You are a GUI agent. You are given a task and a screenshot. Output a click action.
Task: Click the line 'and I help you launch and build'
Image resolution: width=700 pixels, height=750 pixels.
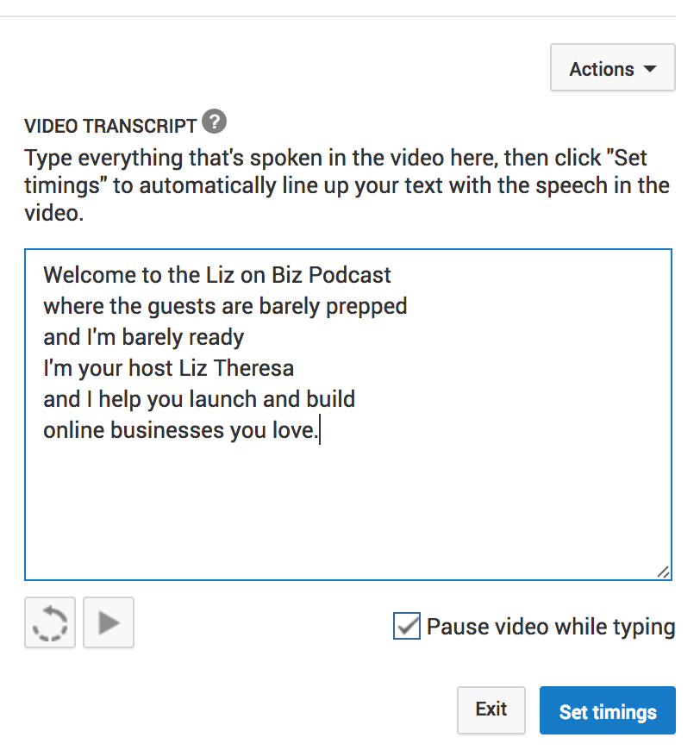coord(198,399)
